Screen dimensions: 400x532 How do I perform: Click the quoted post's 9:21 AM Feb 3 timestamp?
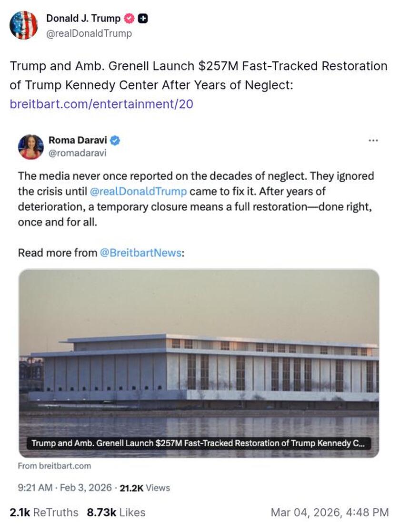65,488
